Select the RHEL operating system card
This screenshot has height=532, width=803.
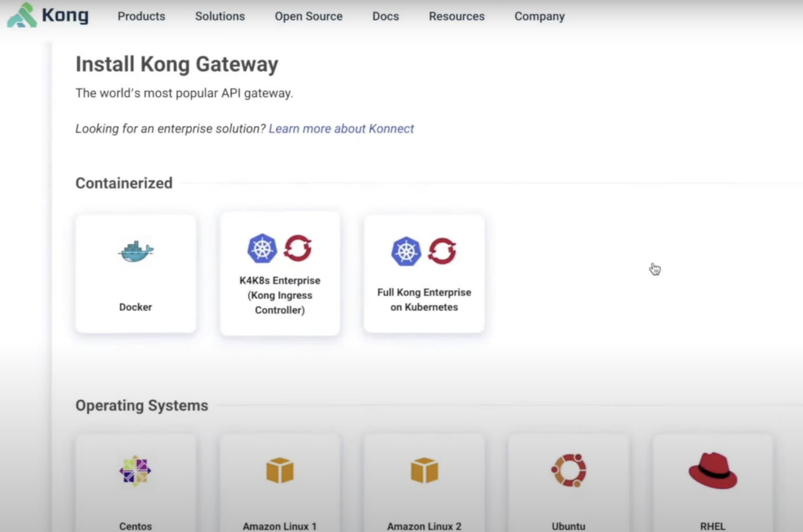[x=712, y=483]
